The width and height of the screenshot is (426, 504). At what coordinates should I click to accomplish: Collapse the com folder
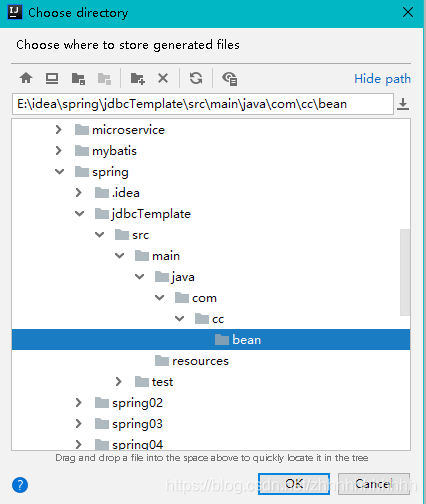(x=159, y=298)
